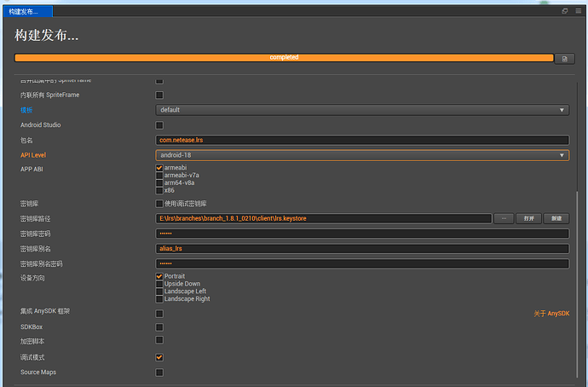This screenshot has width=588, height=387.
Task: Open the API Level android-18 dropdown
Action: (x=362, y=155)
